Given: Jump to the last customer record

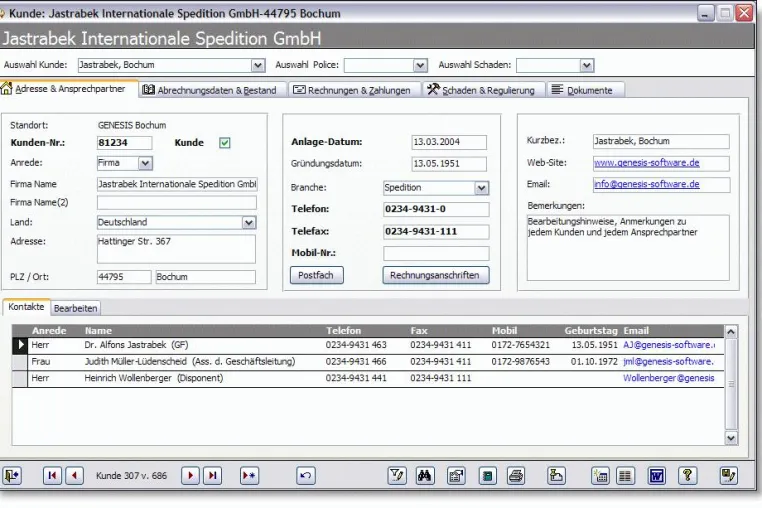Looking at the screenshot, I should tap(213, 475).
